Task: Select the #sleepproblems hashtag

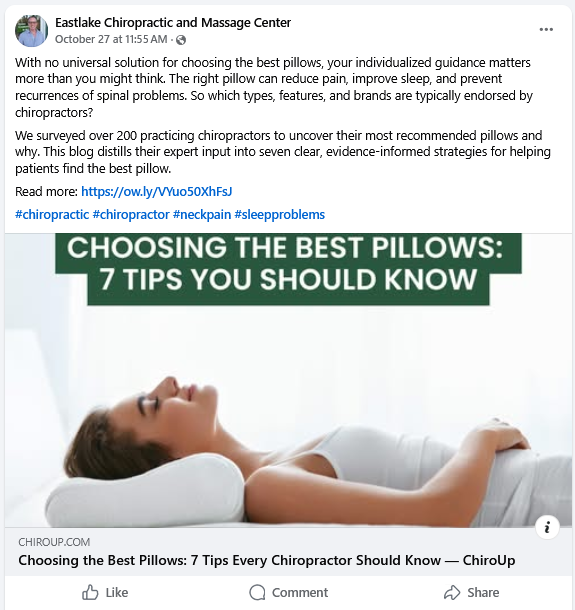Action: pyautogui.click(x=279, y=214)
